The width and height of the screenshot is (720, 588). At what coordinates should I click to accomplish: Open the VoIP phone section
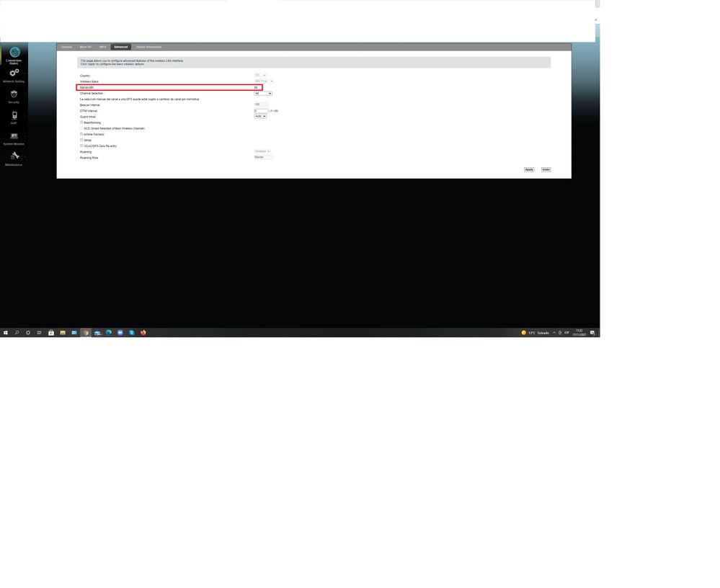pyautogui.click(x=14, y=115)
